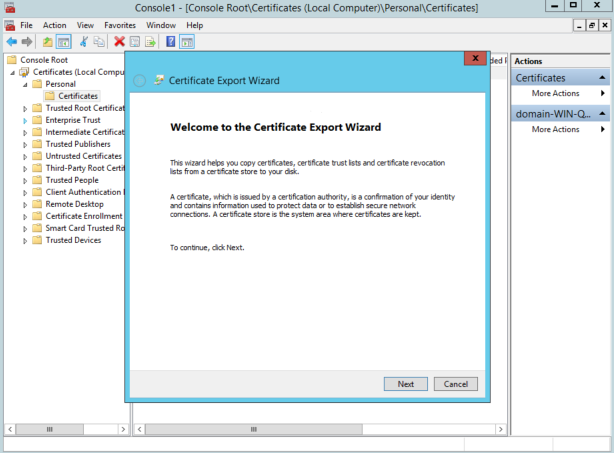Open the Help menu
Viewport: 614px width, 453px height.
[194, 25]
